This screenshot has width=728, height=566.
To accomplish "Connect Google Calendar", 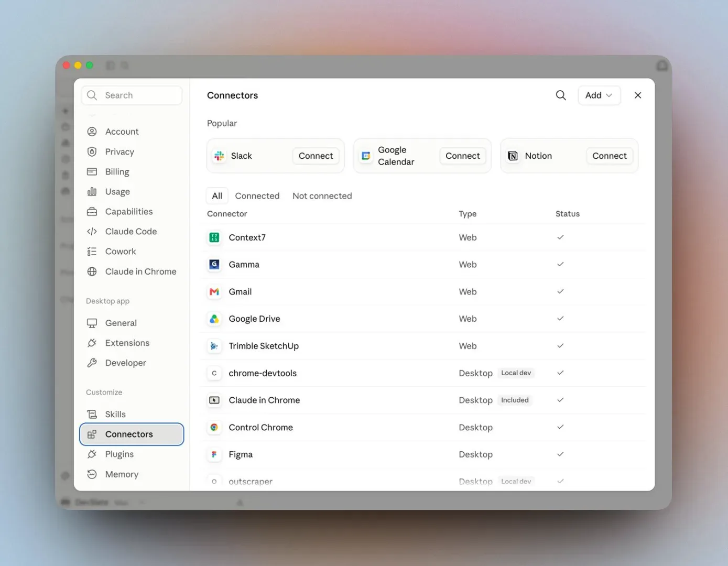I will [462, 156].
